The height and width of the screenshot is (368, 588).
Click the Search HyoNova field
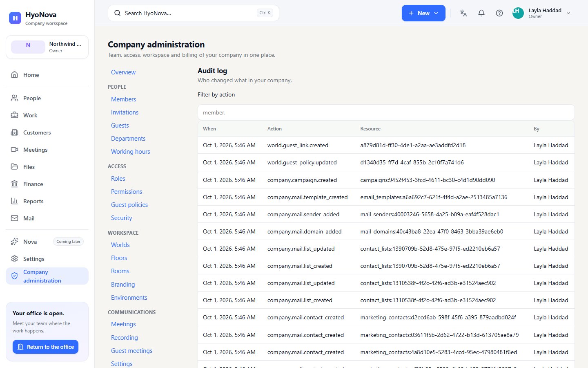click(193, 13)
